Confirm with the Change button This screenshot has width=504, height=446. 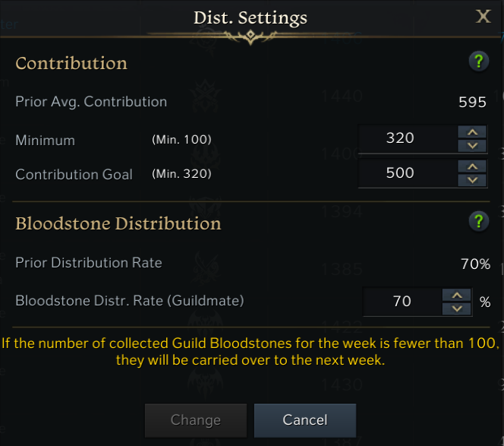(196, 420)
